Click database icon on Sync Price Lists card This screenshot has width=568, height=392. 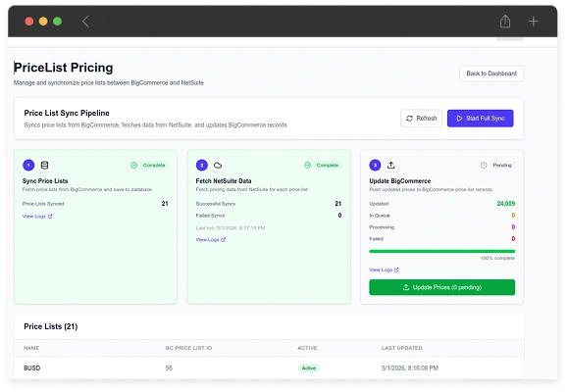[44, 165]
